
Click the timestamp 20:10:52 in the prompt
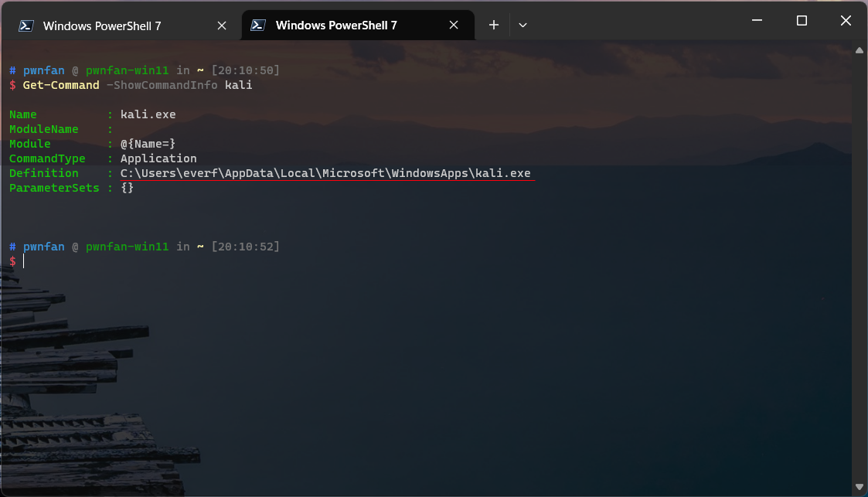pyautogui.click(x=245, y=247)
